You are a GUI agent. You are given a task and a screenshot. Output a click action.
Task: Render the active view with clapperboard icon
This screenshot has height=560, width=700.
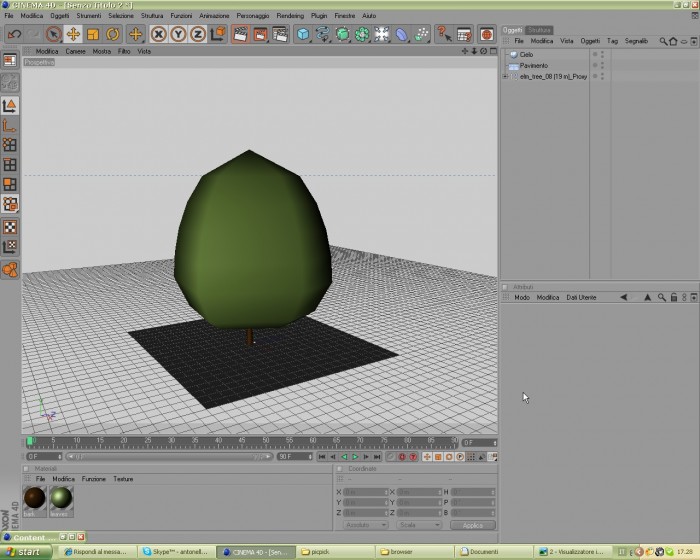click(x=241, y=34)
